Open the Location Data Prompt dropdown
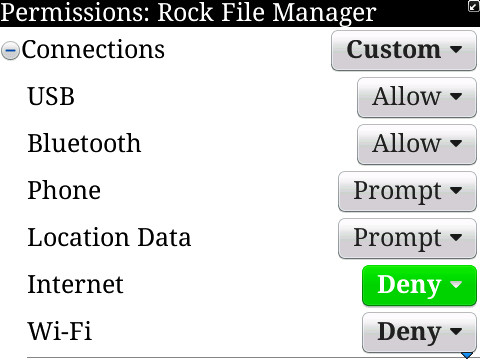 point(407,238)
